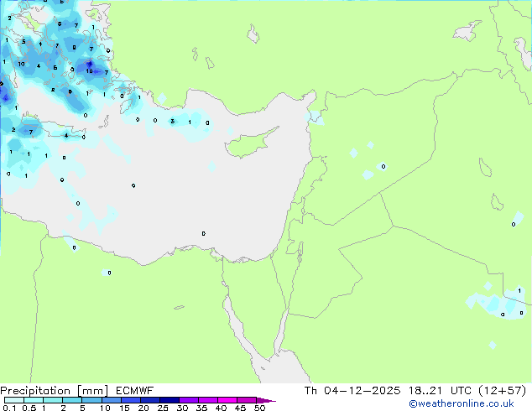532x411 pixels.
Task: Click the '40' legend label
Action: pyautogui.click(x=221, y=408)
